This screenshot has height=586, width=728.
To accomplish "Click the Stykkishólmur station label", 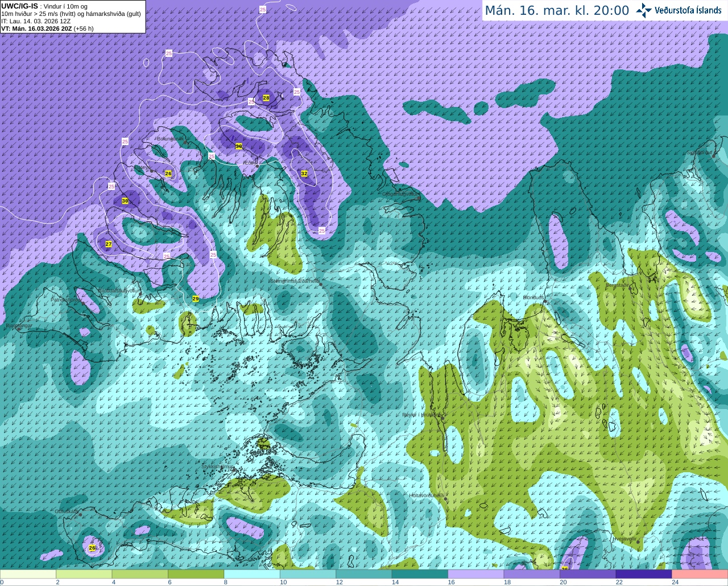I will tap(218, 467).
